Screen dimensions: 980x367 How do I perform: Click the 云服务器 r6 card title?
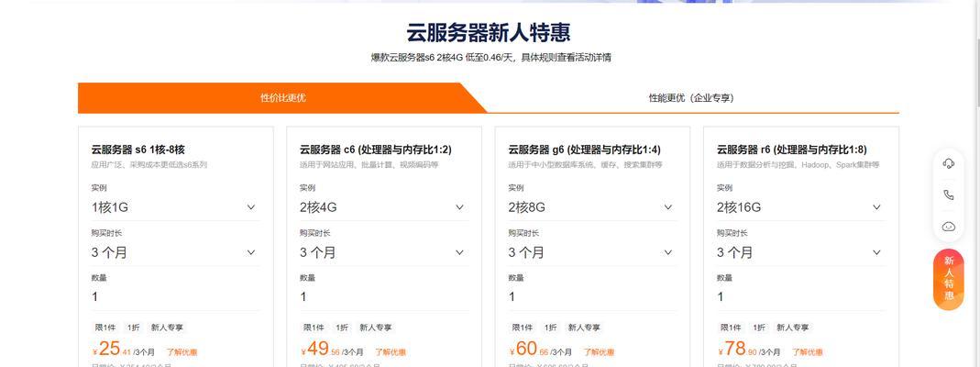pyautogui.click(x=792, y=150)
